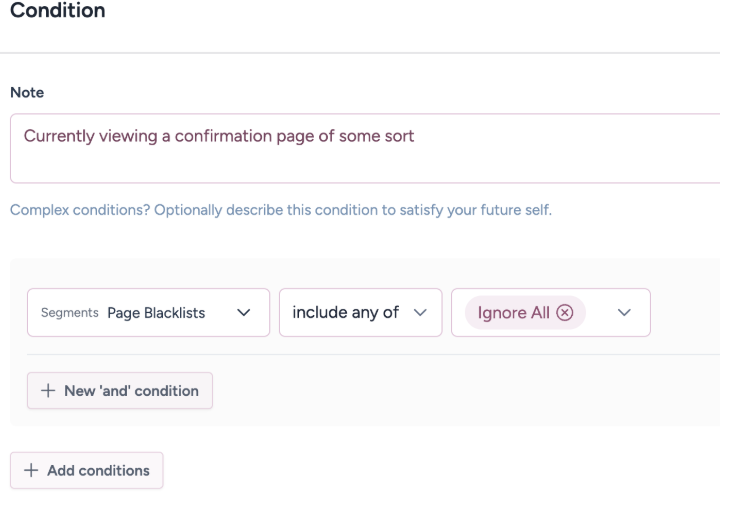Click 'Page Blacklists' selected value text
The width and height of the screenshot is (730, 505).
pyautogui.click(x=155, y=313)
